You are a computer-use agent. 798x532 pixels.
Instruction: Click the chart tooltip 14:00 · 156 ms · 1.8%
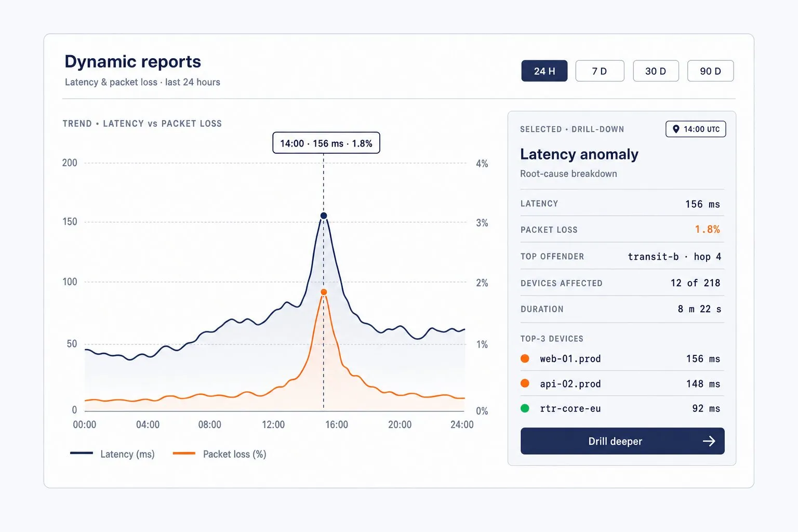pyautogui.click(x=326, y=143)
